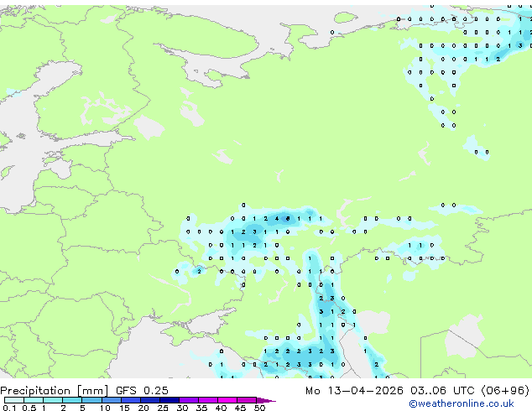Select the 35–40 mm legend color swatch
The image size is (532, 411).
208,400
